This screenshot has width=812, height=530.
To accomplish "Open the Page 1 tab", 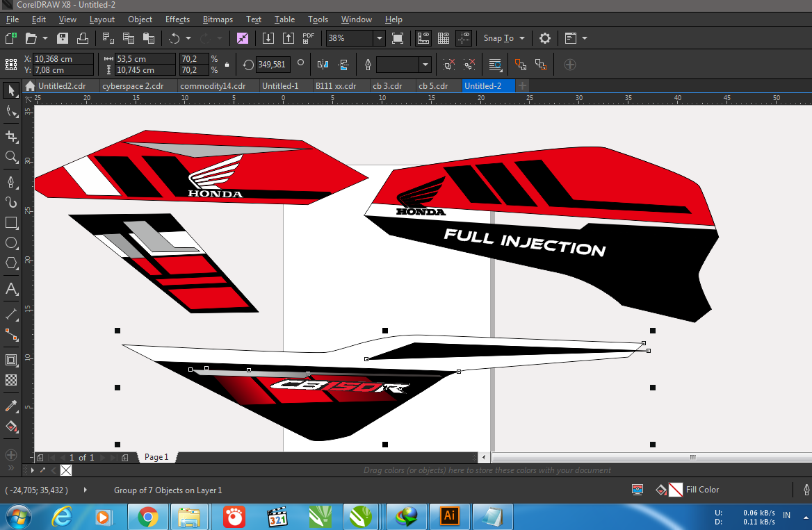I will [156, 457].
